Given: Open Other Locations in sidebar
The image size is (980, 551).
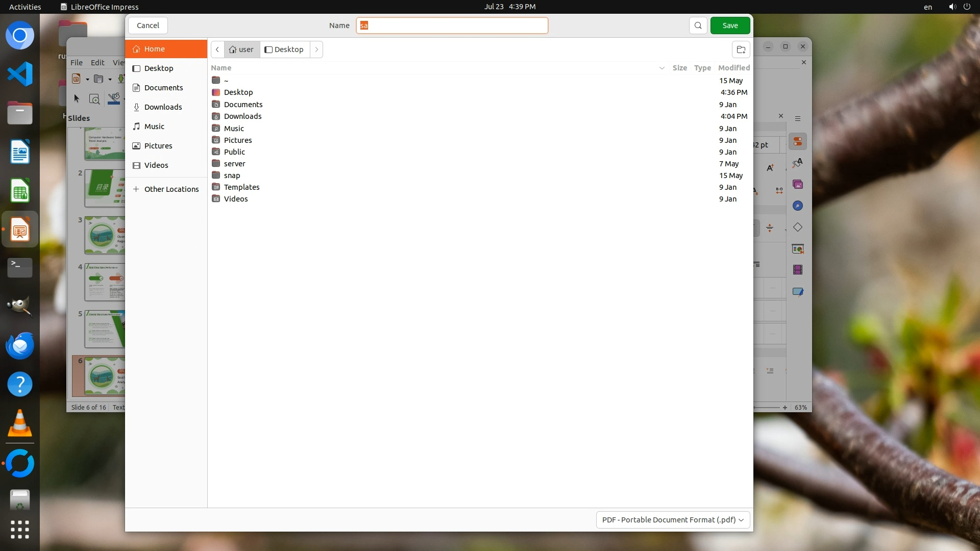Looking at the screenshot, I should [171, 189].
